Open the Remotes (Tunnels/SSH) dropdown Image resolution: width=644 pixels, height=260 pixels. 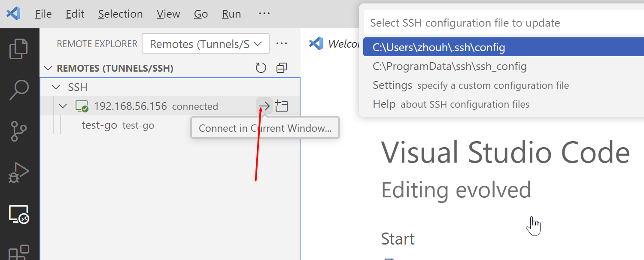point(206,44)
